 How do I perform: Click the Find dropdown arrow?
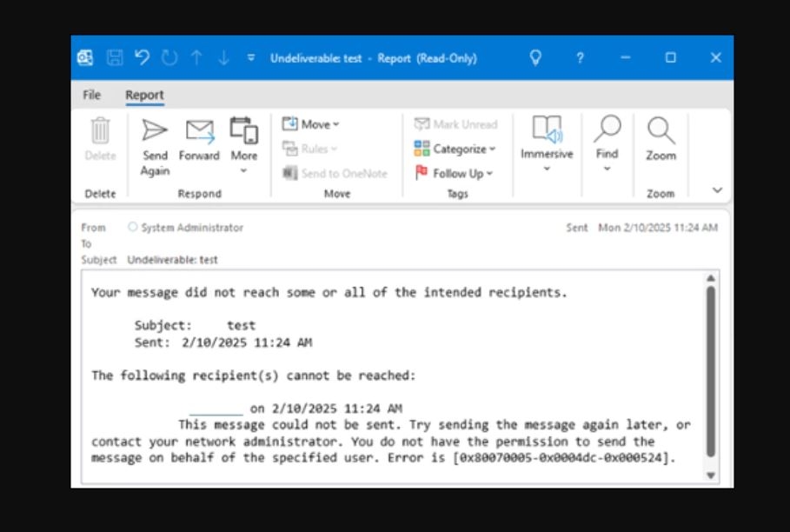click(606, 166)
